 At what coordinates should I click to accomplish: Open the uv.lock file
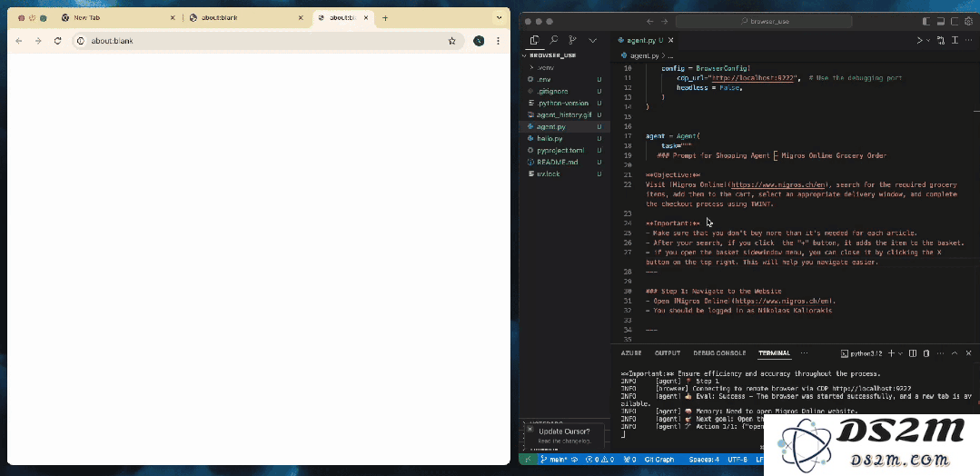564,174
